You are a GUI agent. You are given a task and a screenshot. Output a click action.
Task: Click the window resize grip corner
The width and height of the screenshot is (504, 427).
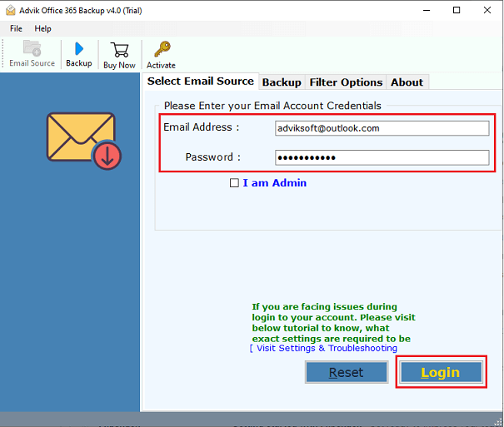498,423
